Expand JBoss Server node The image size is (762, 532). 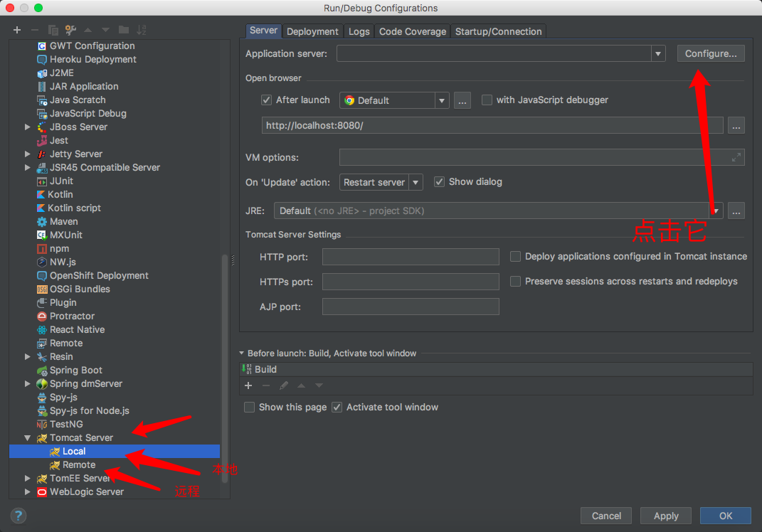(x=28, y=127)
